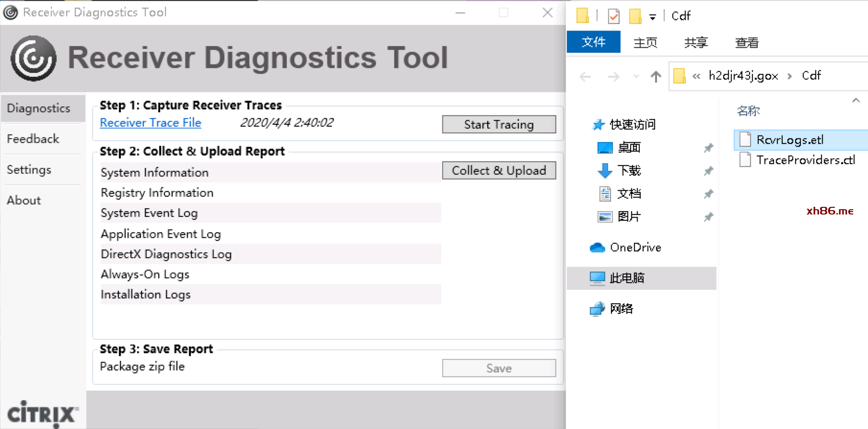Select the DirectX Diagnostics Log row
Image resolution: width=868 pixels, height=429 pixels.
coord(270,254)
